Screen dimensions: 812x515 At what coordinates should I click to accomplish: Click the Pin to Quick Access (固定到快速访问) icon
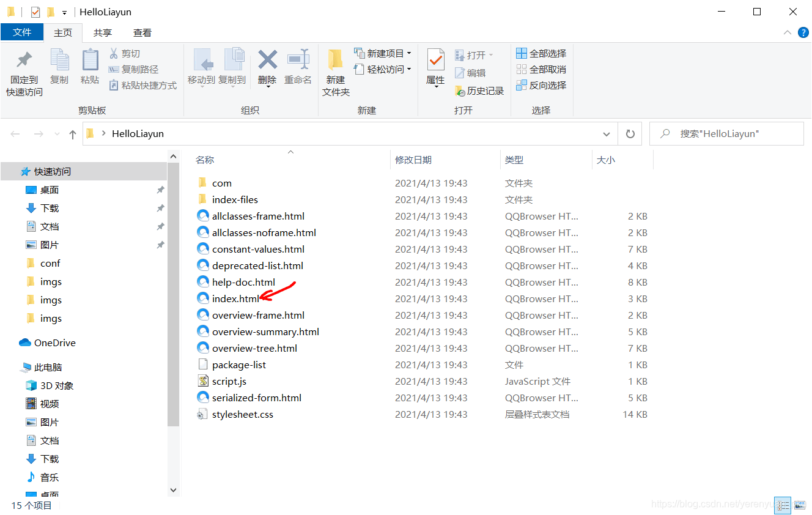pos(24,61)
